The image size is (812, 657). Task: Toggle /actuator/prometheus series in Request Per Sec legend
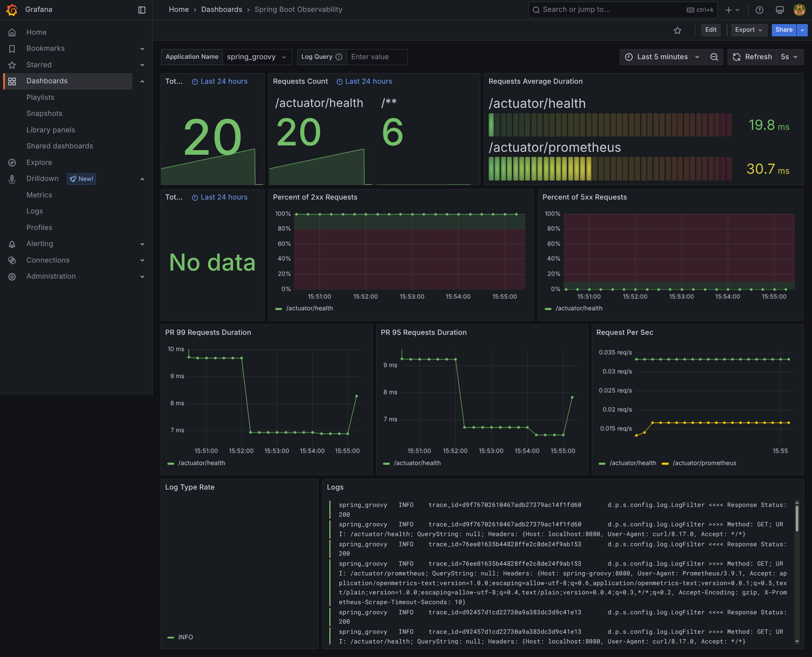(704, 463)
